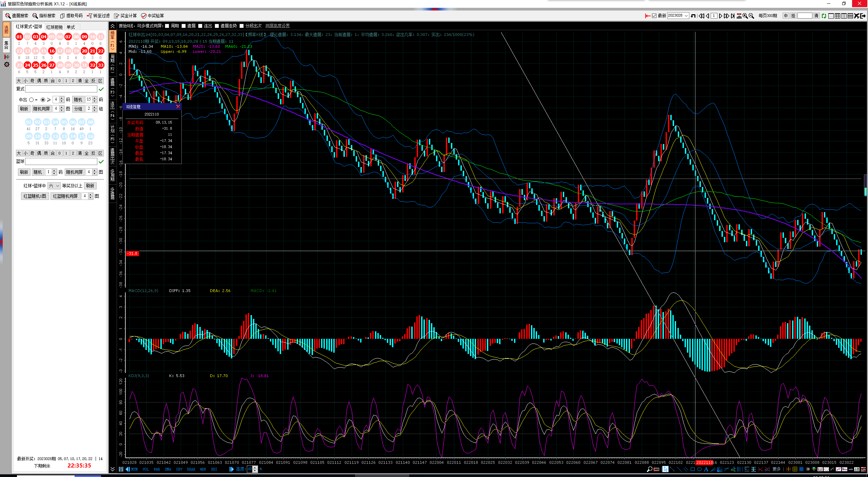This screenshot has width=868, height=477.
Task: Select the parallel lines drawing tool
Action: coord(686,469)
